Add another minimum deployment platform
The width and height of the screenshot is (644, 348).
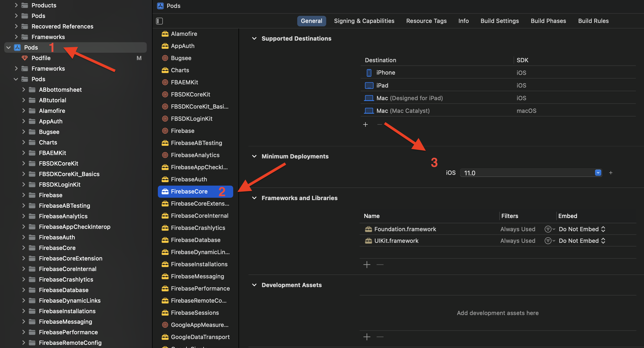coord(611,173)
